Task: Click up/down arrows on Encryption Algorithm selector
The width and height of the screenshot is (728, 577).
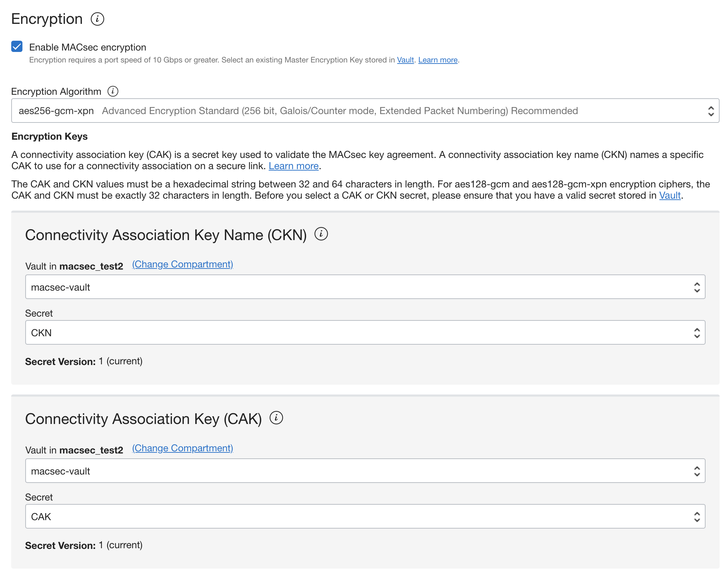Action: click(711, 111)
